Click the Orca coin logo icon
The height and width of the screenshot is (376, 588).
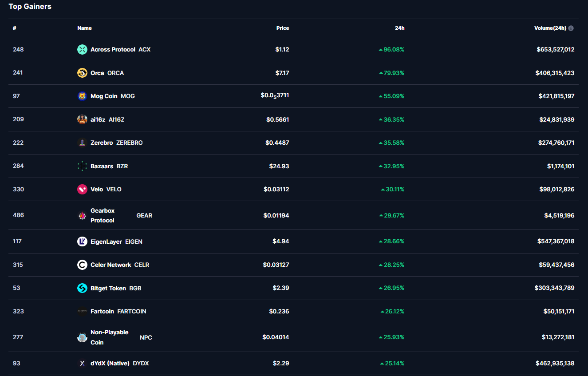(82, 73)
